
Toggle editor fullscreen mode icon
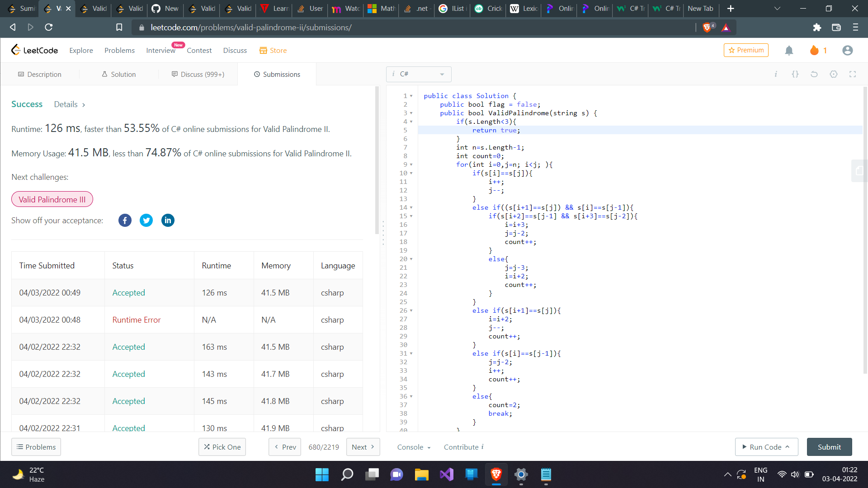[x=853, y=74]
